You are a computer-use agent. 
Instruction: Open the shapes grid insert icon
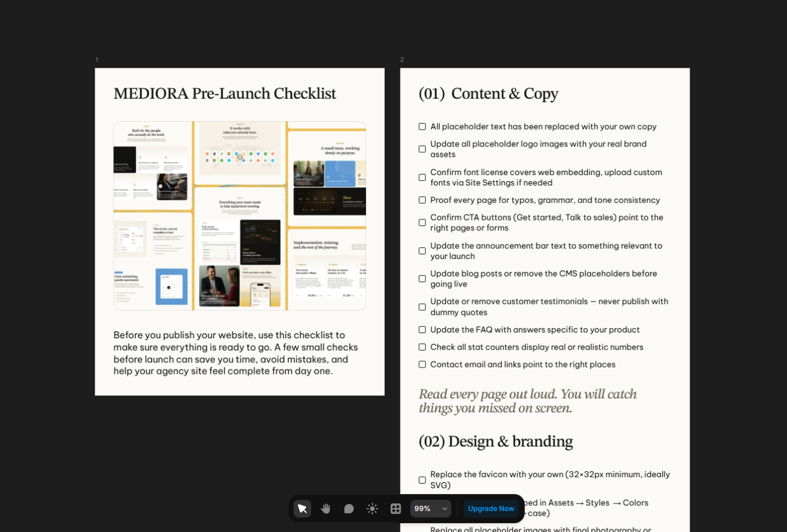pyautogui.click(x=396, y=509)
